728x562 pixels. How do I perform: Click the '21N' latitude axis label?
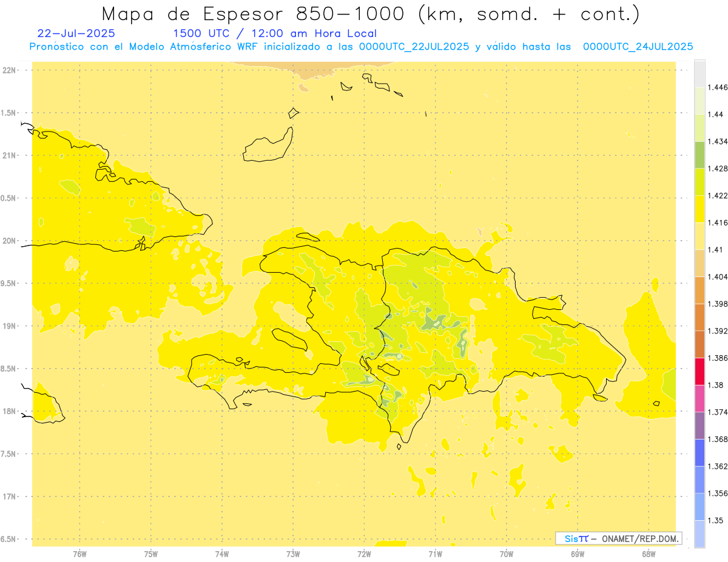click(x=10, y=155)
